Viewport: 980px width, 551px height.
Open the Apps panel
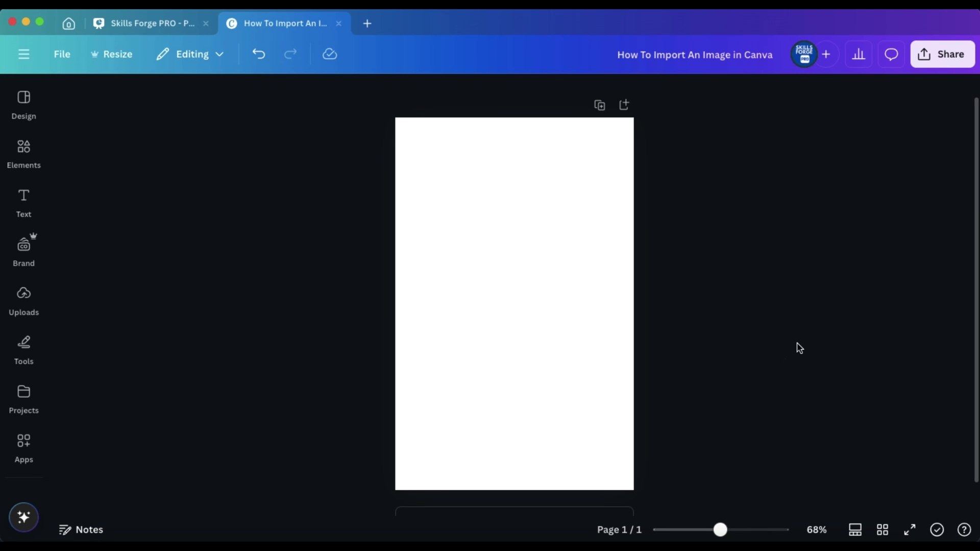tap(23, 446)
